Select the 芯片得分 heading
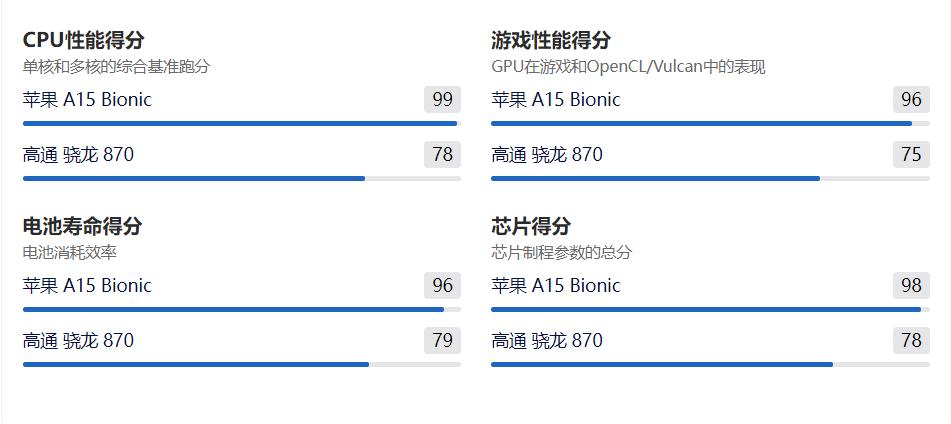Viewport: 951px width, 424px height. 531,226
